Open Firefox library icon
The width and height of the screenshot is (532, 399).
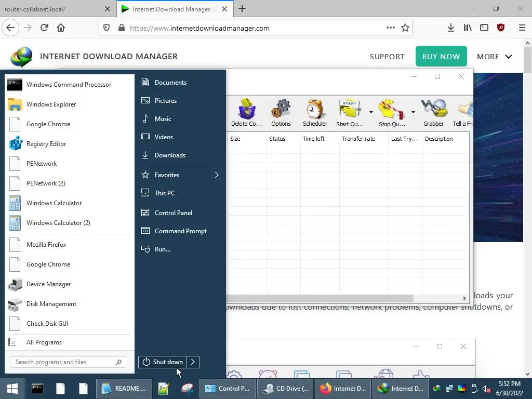click(468, 28)
